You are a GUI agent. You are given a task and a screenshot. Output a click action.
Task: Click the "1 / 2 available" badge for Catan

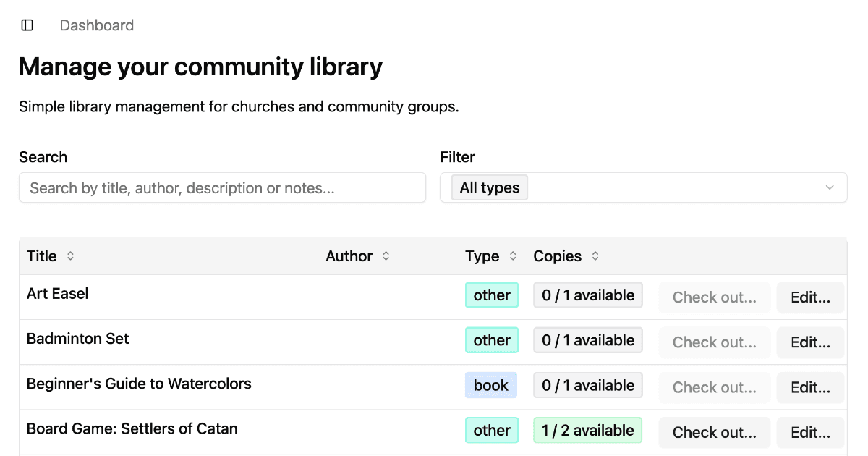(x=588, y=430)
